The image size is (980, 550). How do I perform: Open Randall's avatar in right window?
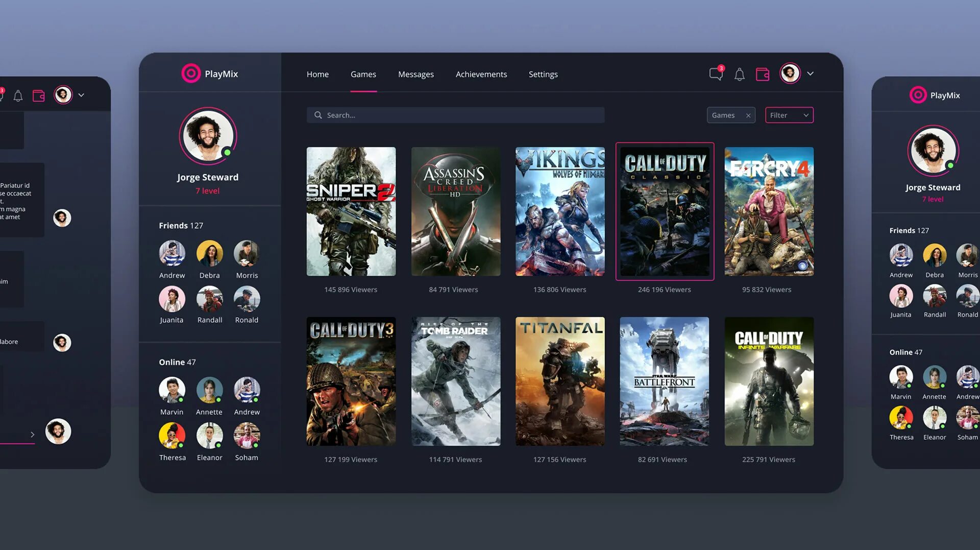(935, 296)
